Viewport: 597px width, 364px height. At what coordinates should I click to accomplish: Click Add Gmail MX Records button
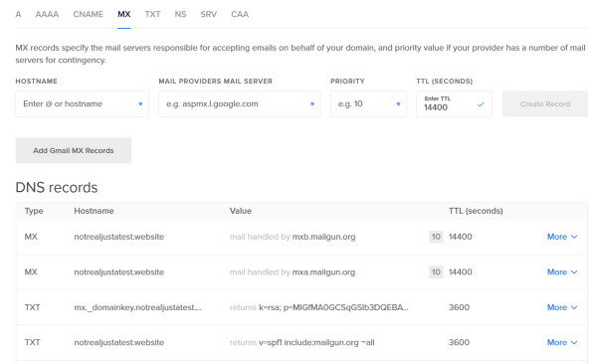coord(74,150)
